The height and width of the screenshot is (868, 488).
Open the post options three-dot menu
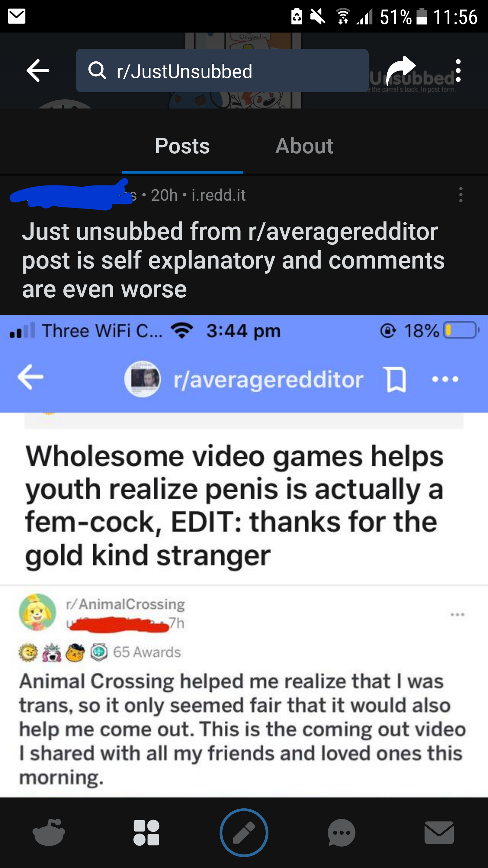coord(461,195)
